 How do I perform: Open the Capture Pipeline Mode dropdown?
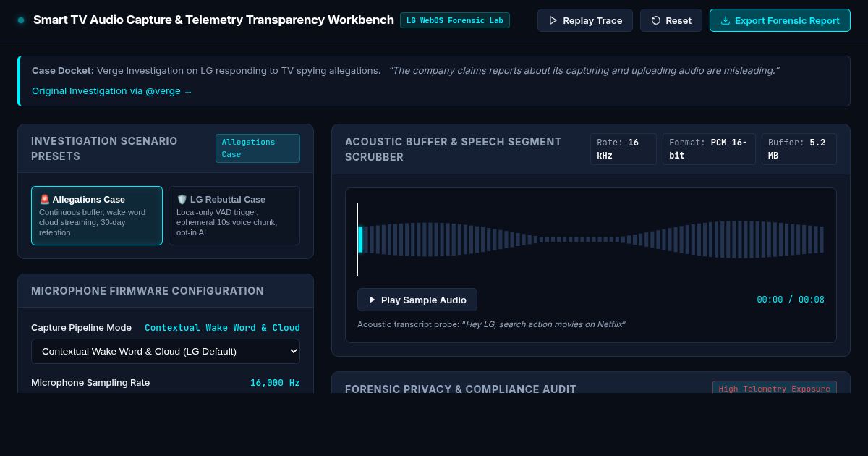pyautogui.click(x=166, y=351)
